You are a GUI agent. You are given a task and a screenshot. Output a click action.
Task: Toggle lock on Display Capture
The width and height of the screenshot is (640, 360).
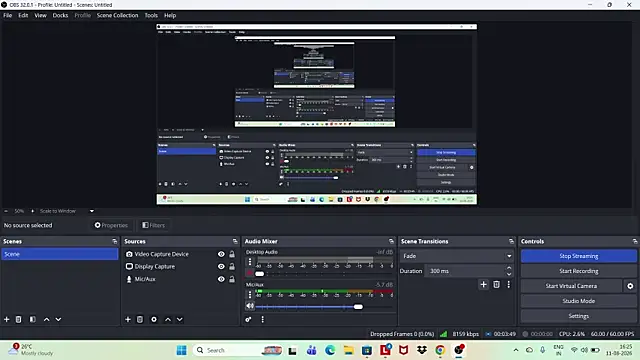coord(232,267)
